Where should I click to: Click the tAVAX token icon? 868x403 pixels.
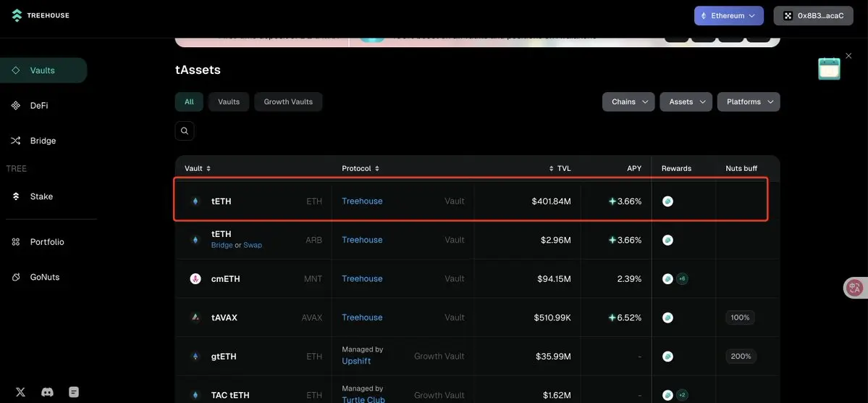[x=195, y=317]
